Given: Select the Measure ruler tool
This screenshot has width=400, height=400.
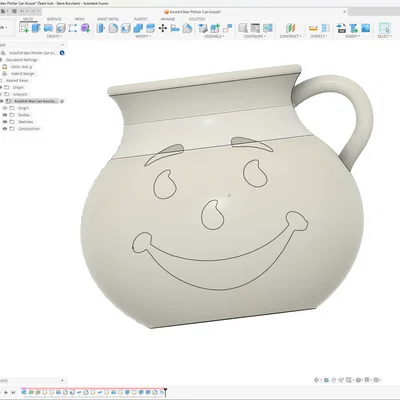Looking at the screenshot, I should (313, 28).
